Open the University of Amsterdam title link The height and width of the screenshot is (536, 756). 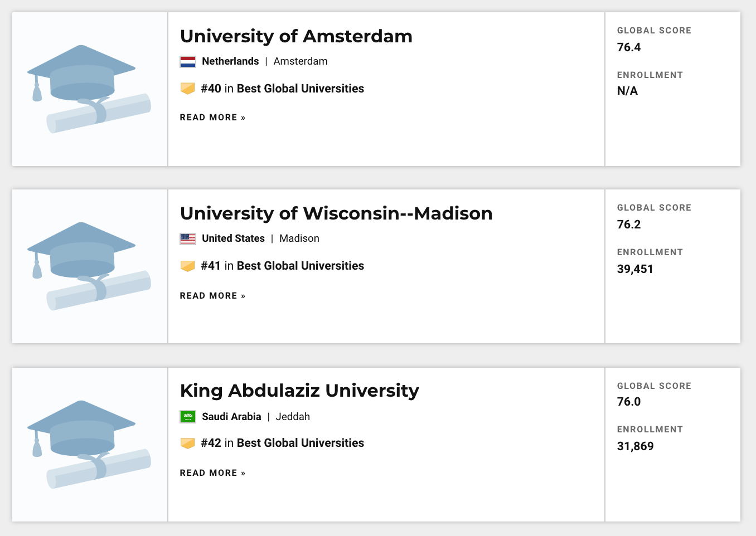pos(296,36)
